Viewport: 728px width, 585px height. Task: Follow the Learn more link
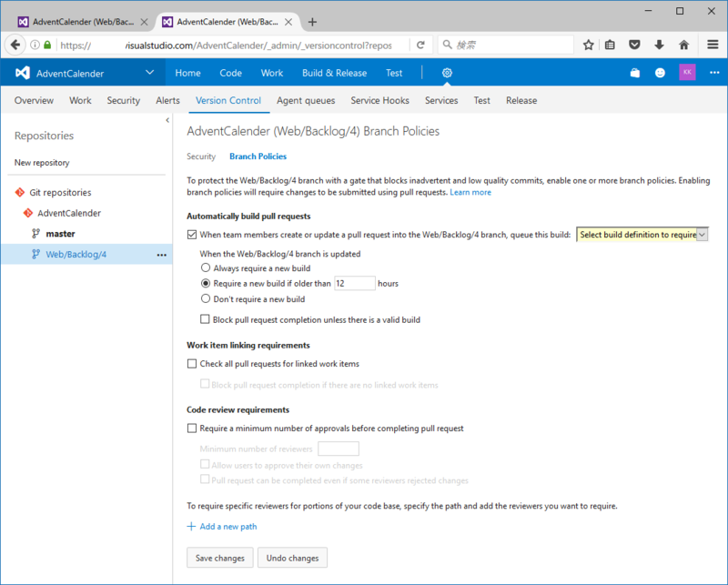[x=470, y=192]
